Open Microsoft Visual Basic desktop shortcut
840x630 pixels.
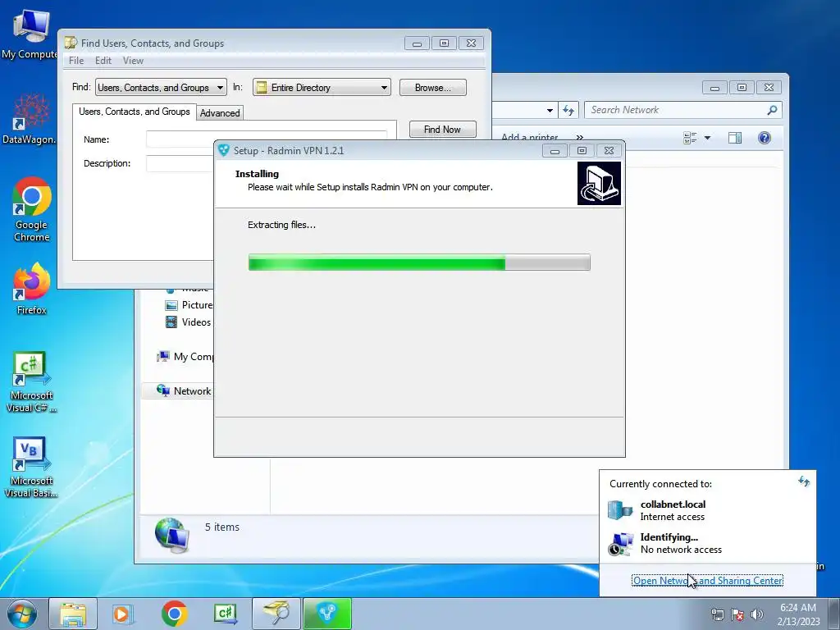click(x=31, y=467)
